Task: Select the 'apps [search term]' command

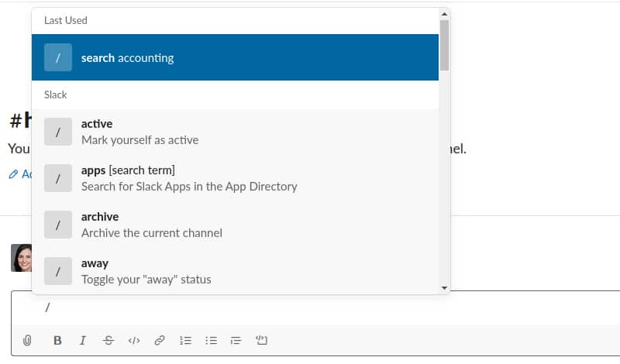Action: click(235, 178)
